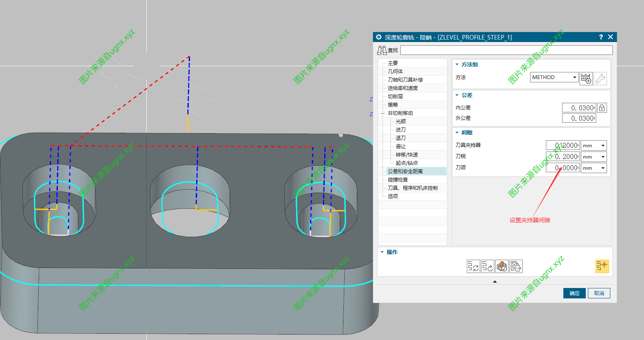Image resolution: width=644 pixels, height=340 pixels.
Task: Open dialog help question mark
Action: (x=601, y=37)
